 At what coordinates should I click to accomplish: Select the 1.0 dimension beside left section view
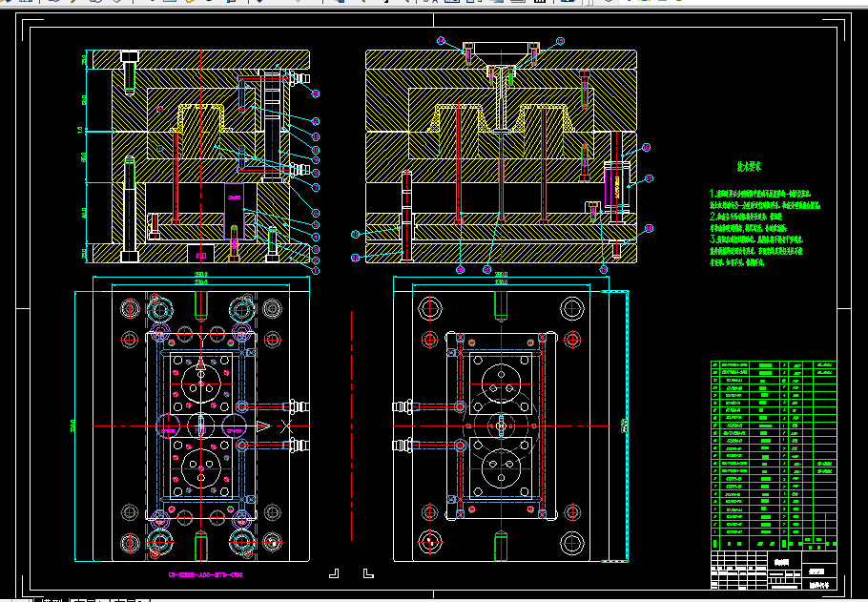[x=80, y=130]
